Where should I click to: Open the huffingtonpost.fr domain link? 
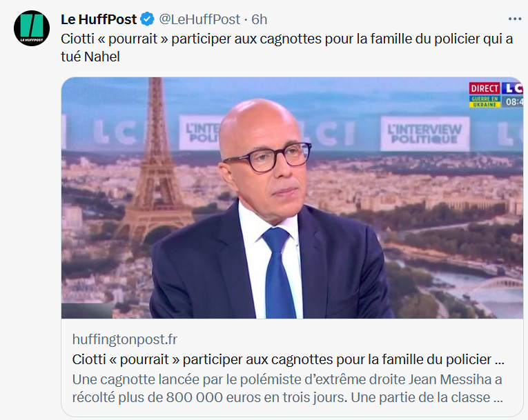pyautogui.click(x=125, y=339)
